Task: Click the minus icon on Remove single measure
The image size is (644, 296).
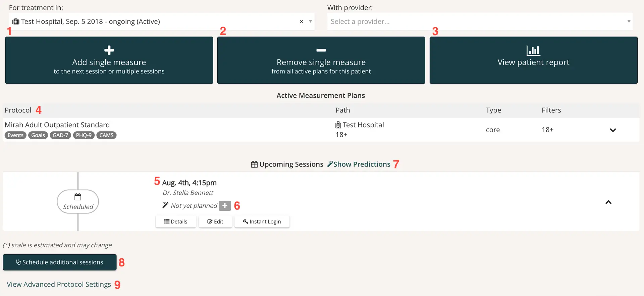Action: click(321, 50)
